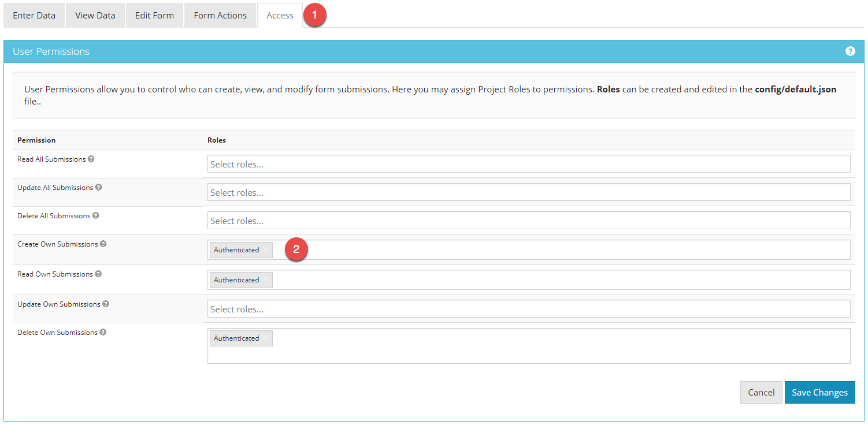This screenshot has height=425, width=868.
Task: Click the Cancel button
Action: pos(761,392)
